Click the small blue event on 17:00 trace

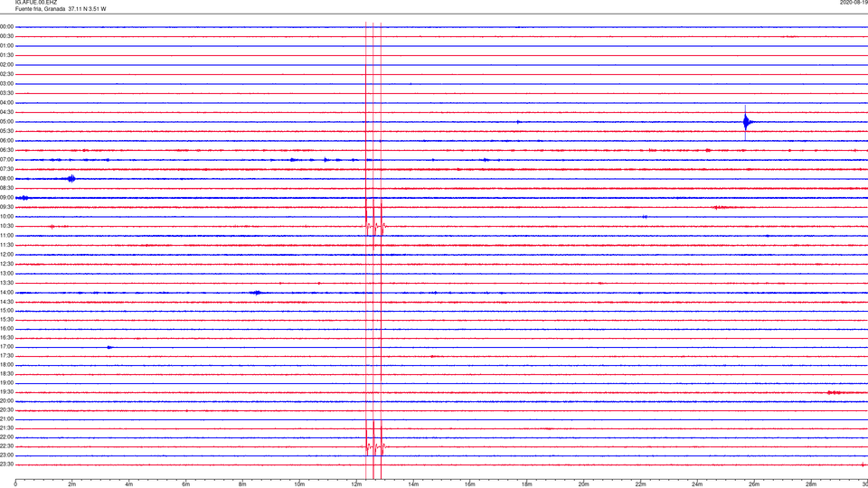[x=110, y=347]
